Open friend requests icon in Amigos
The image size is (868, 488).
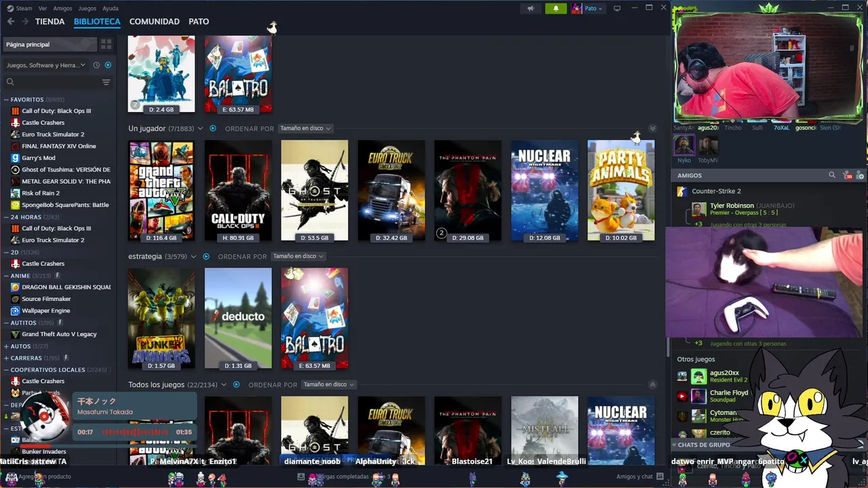pyautogui.click(x=847, y=176)
